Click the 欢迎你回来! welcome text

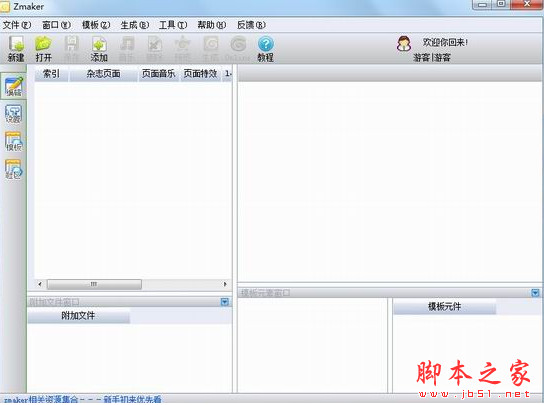pyautogui.click(x=445, y=42)
